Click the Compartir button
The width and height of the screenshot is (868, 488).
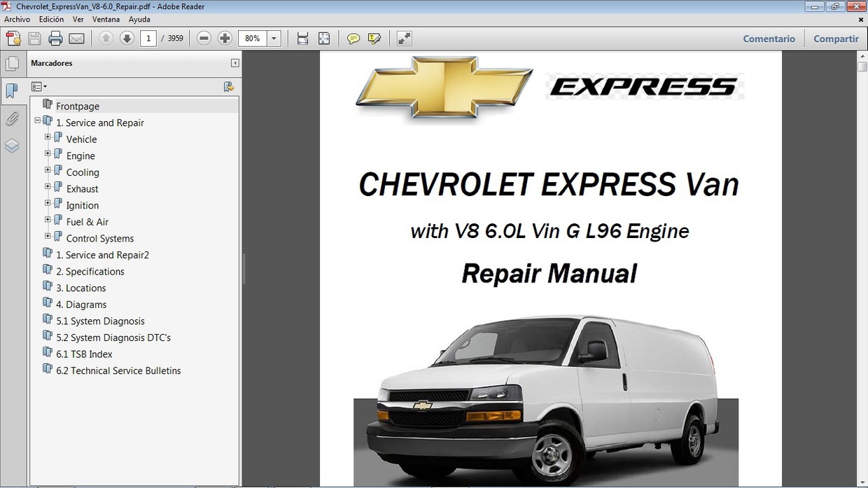click(836, 39)
